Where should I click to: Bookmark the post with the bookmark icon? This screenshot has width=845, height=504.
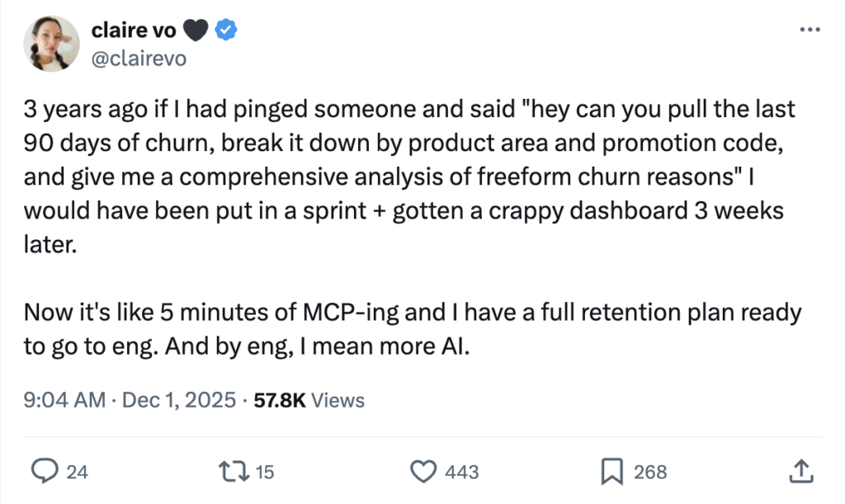(x=611, y=472)
